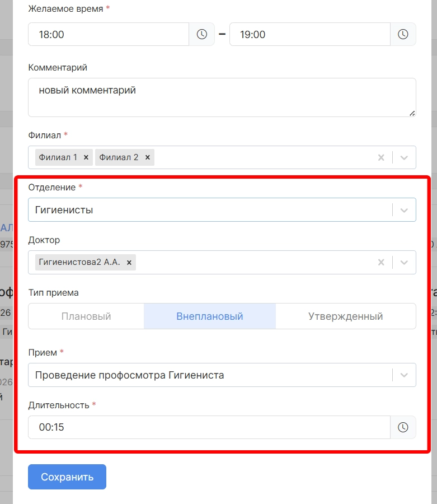
Task: Select Плановый appointment type
Action: coord(86,316)
